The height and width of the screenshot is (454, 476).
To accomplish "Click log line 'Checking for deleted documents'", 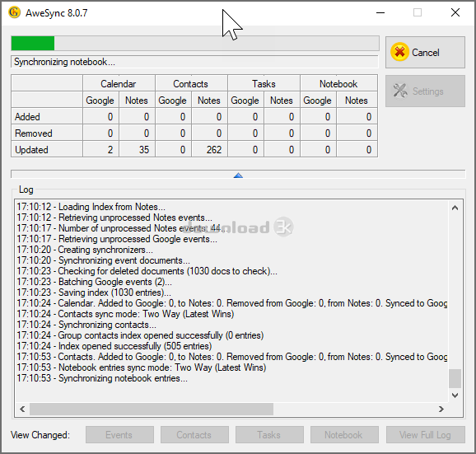I will pyautogui.click(x=147, y=271).
